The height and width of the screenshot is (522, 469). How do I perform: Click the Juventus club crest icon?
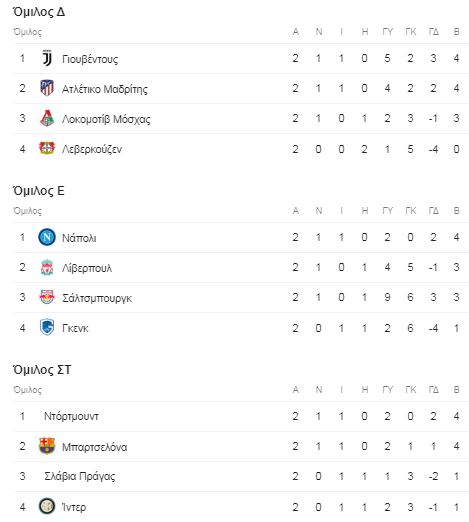pos(47,58)
